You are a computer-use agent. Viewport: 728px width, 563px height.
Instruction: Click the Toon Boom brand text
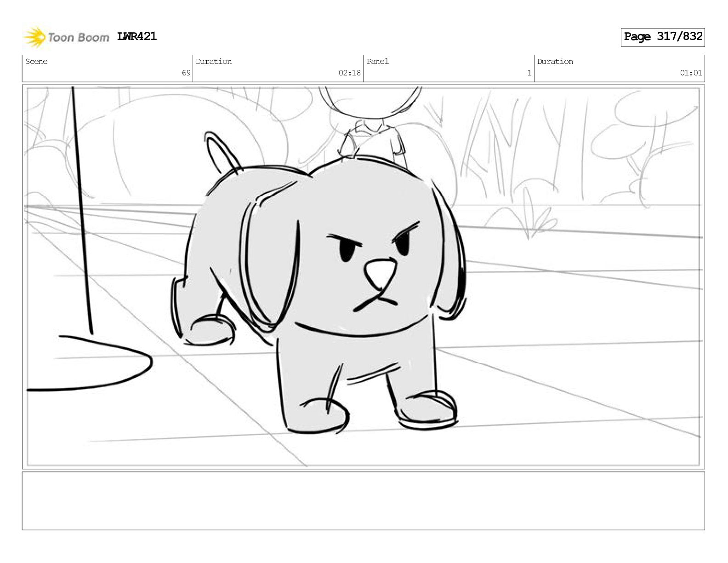[78, 37]
